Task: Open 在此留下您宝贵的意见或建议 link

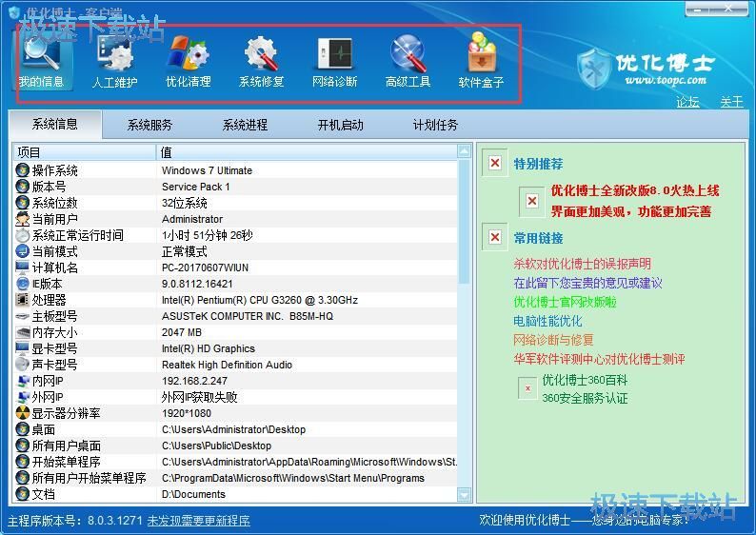Action: pos(587,283)
